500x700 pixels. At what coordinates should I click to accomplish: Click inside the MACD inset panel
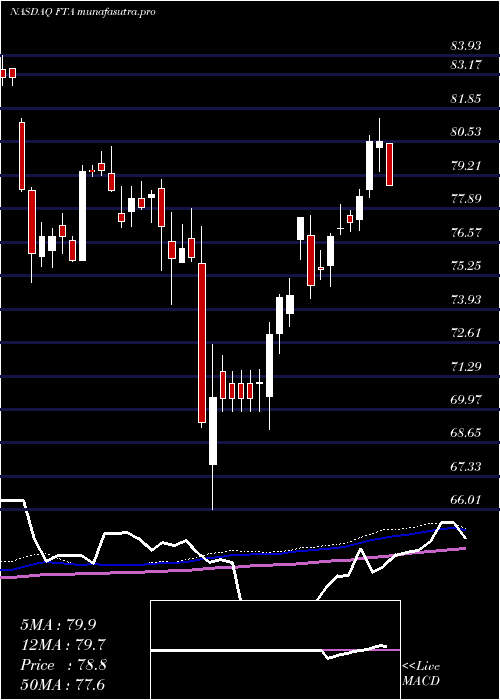tap(275, 650)
